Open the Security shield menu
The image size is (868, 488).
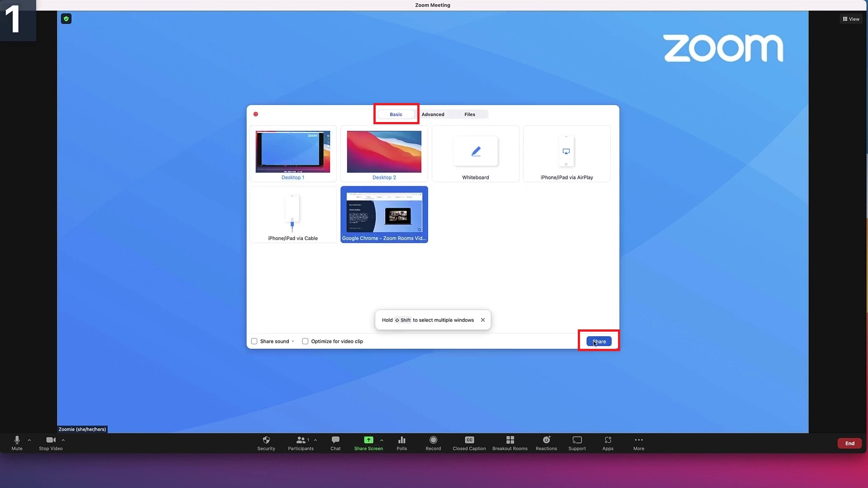tap(266, 443)
